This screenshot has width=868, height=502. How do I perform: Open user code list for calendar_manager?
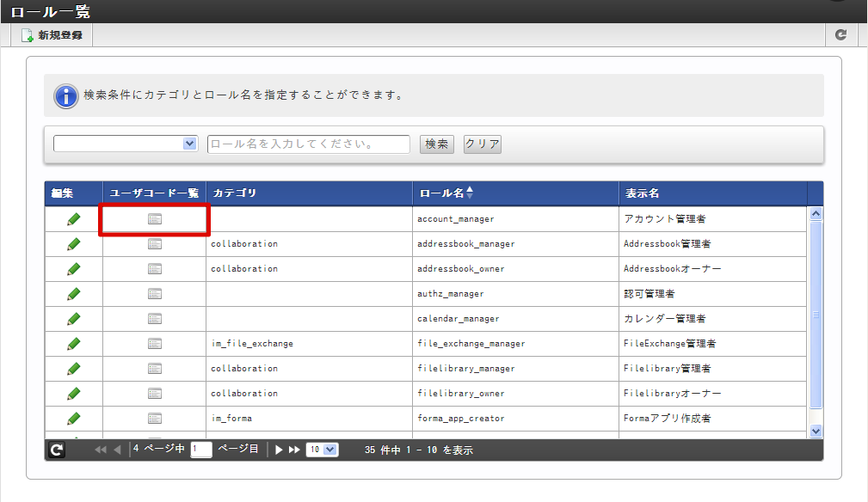[x=155, y=319]
